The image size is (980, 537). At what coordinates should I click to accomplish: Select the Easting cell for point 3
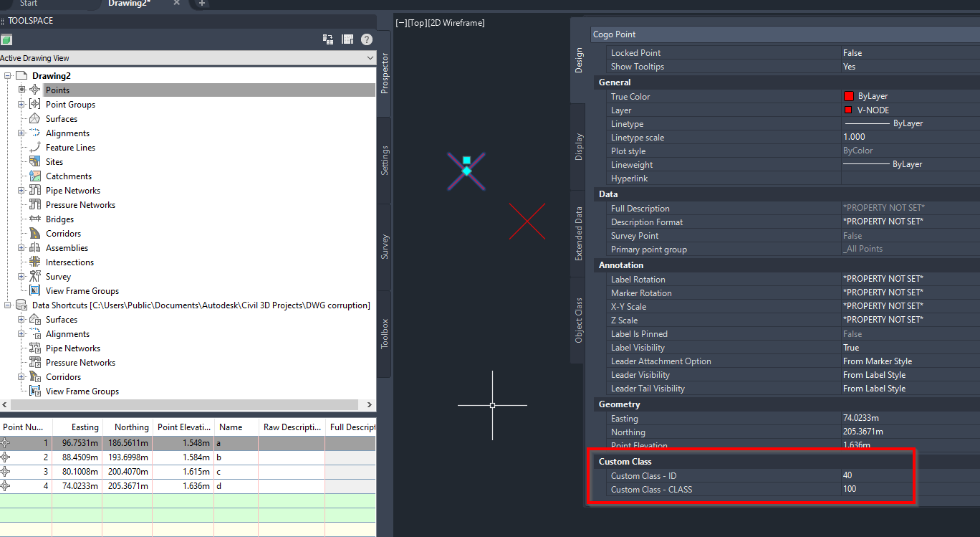[x=81, y=472]
